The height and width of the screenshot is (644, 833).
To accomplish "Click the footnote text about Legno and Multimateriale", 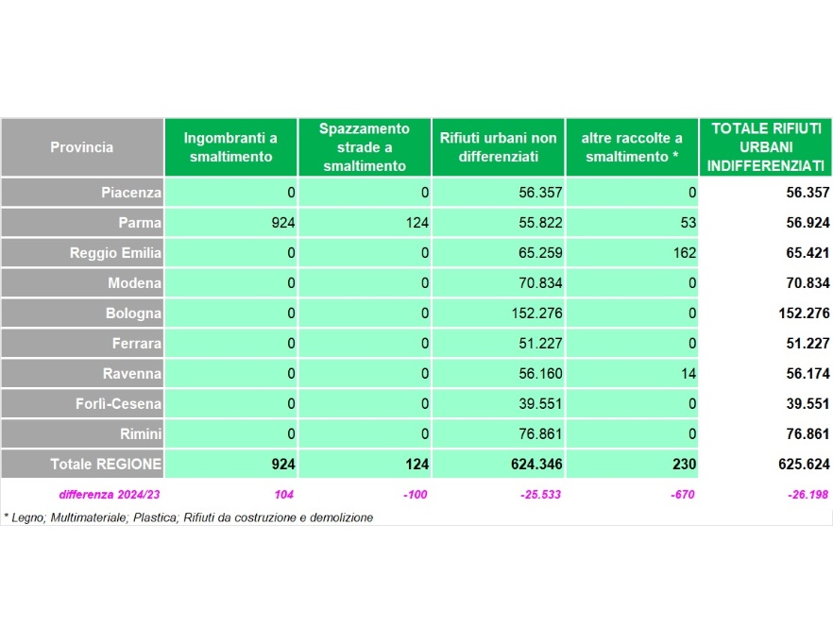I will click(x=189, y=517).
